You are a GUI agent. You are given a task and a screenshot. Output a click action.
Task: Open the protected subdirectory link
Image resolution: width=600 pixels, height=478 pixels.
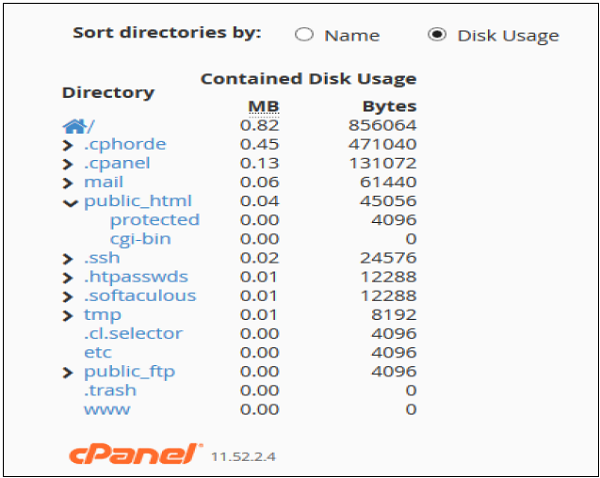coord(154,220)
